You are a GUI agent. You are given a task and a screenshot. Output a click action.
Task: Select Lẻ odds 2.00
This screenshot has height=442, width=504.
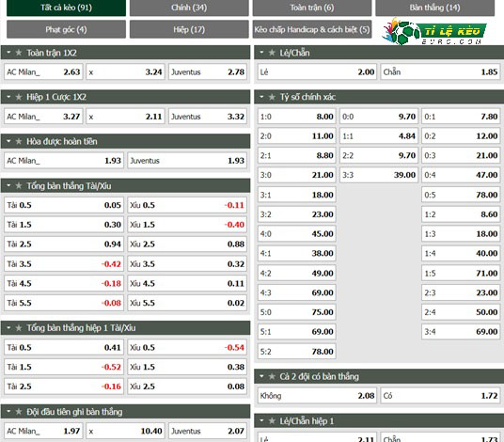coord(317,72)
